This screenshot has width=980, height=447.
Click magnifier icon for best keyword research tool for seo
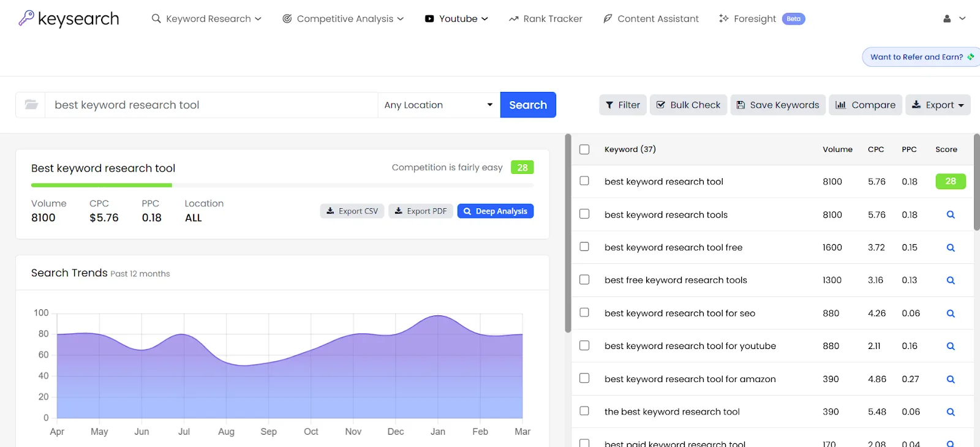pyautogui.click(x=951, y=314)
